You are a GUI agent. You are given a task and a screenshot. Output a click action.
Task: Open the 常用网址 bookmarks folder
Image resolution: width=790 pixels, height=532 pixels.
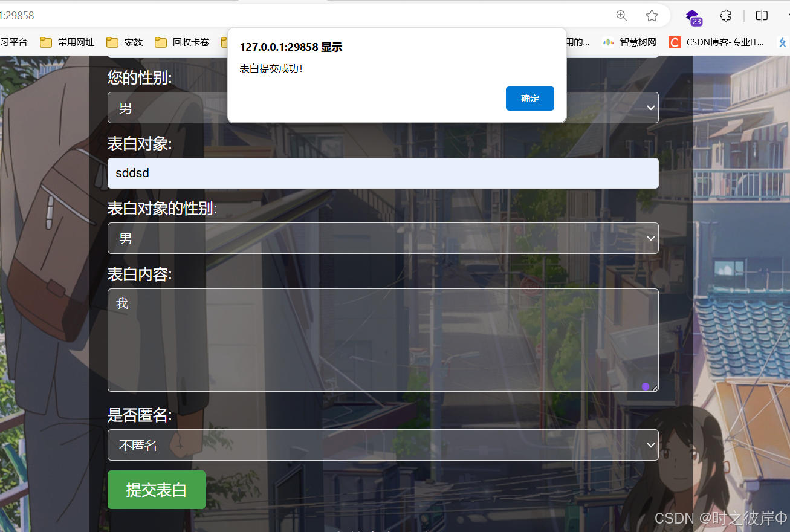point(67,42)
